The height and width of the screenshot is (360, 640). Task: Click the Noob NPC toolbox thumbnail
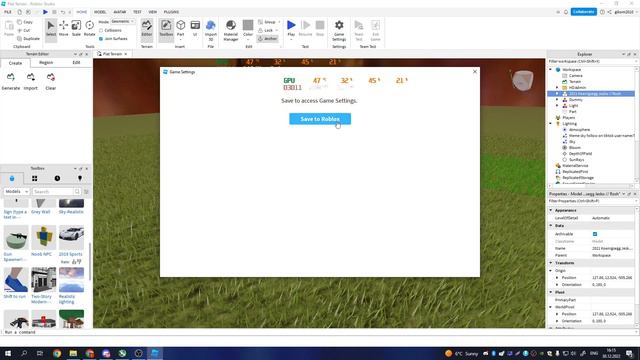[44, 237]
